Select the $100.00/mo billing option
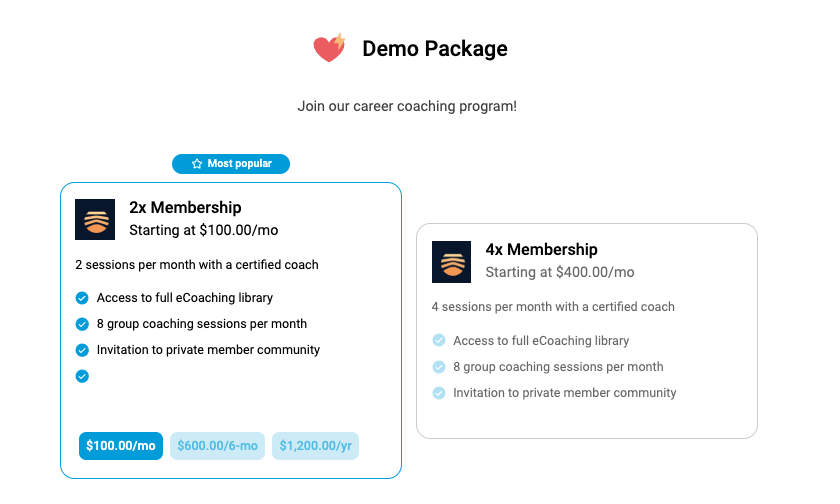The width and height of the screenshot is (840, 504). coord(121,446)
